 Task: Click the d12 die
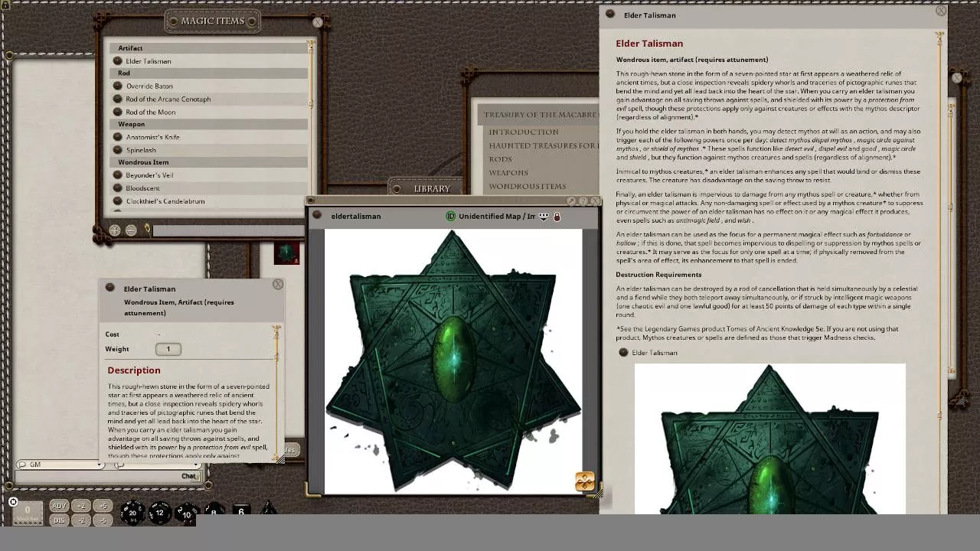[159, 513]
